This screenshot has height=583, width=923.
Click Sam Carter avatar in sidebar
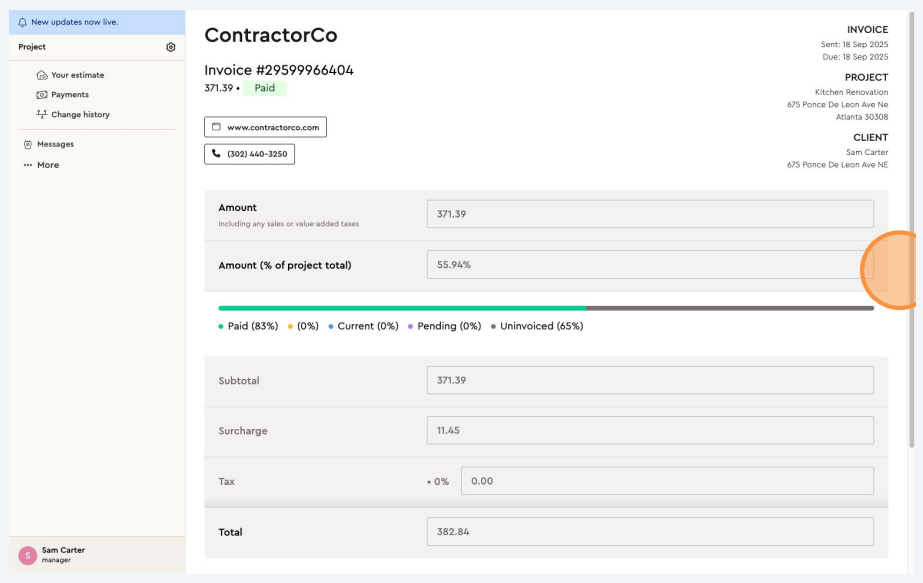click(27, 555)
